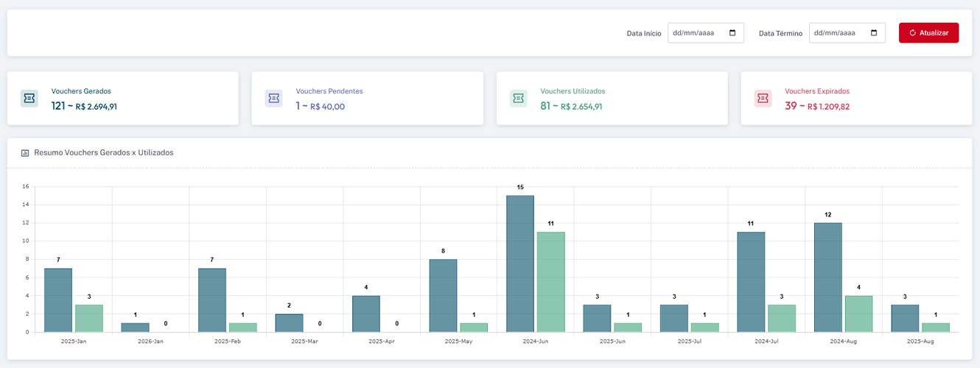Click the 39 total under Vouchers Expirados
Viewport: 980px width, 368px height.
click(791, 106)
